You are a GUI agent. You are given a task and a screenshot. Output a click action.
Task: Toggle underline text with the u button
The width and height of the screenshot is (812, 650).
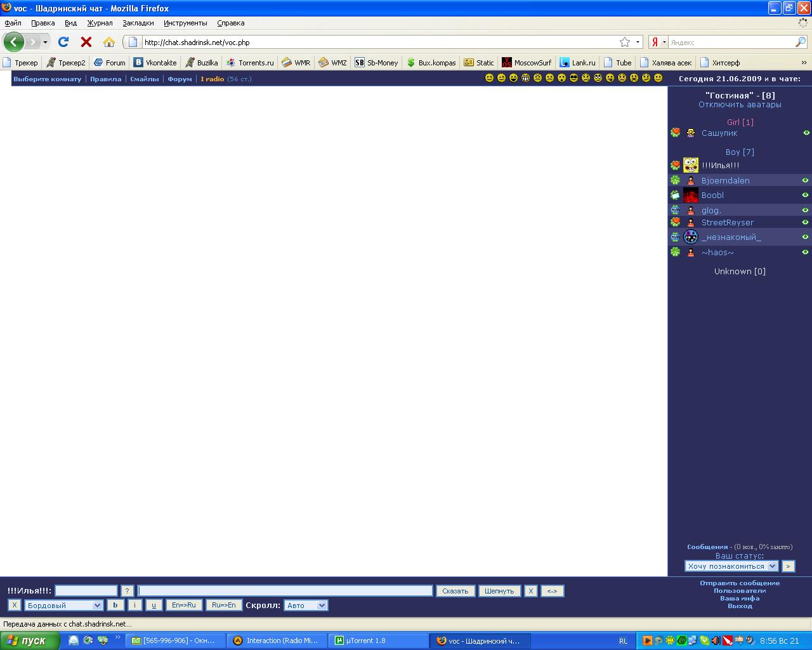154,605
